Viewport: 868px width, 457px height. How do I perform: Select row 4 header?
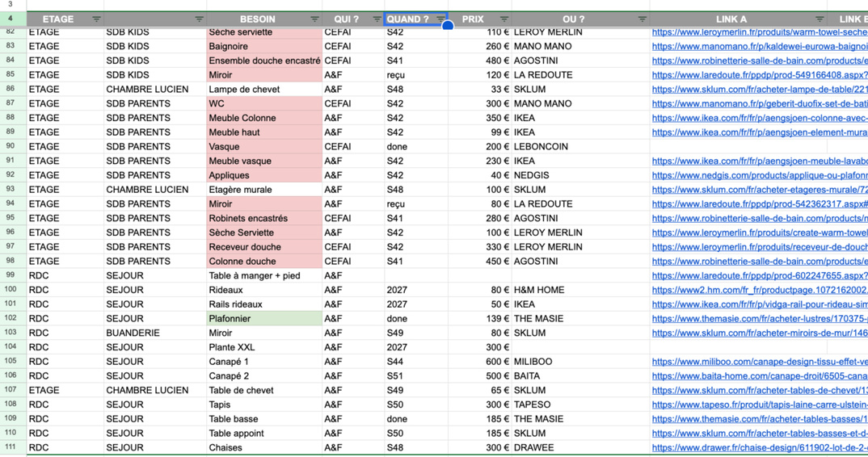(x=13, y=19)
